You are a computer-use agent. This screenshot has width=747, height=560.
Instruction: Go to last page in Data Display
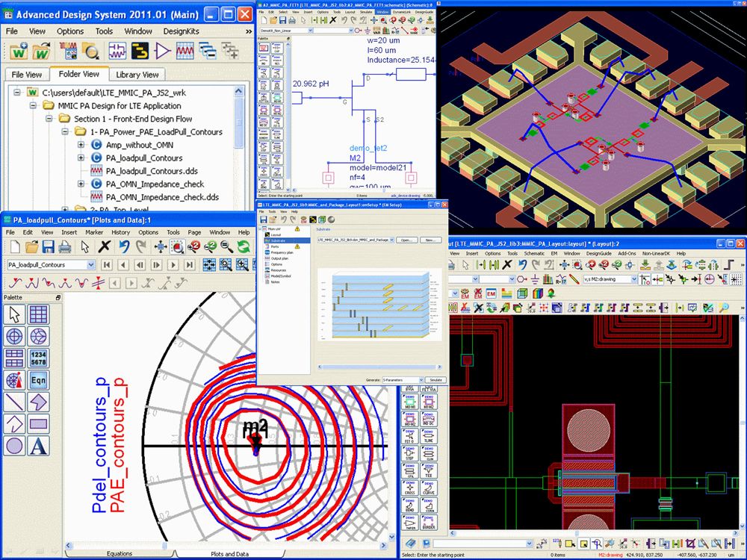pyautogui.click(x=190, y=265)
